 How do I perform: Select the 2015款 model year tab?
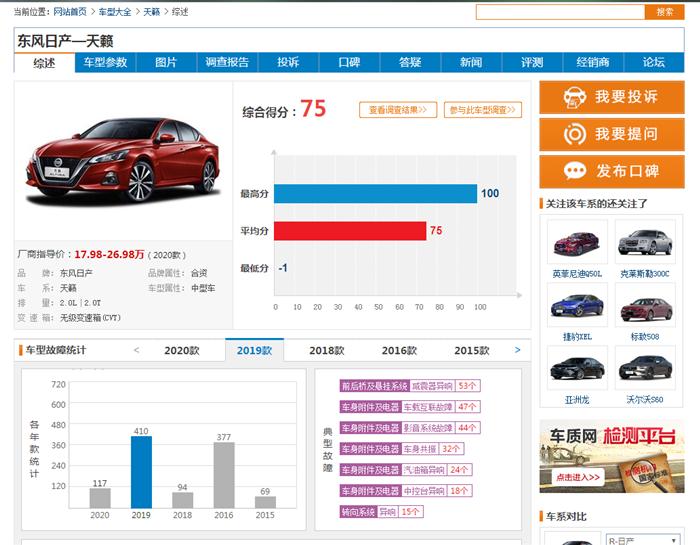click(472, 351)
